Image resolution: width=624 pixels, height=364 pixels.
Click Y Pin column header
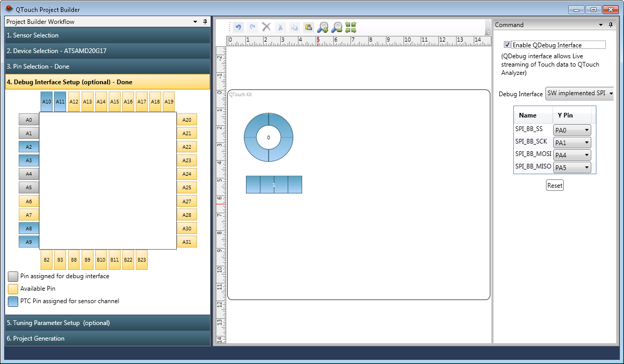click(572, 115)
